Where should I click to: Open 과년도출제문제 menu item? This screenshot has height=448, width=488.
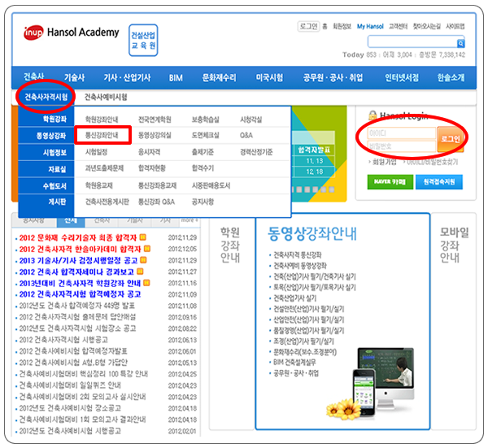pyautogui.click(x=105, y=168)
